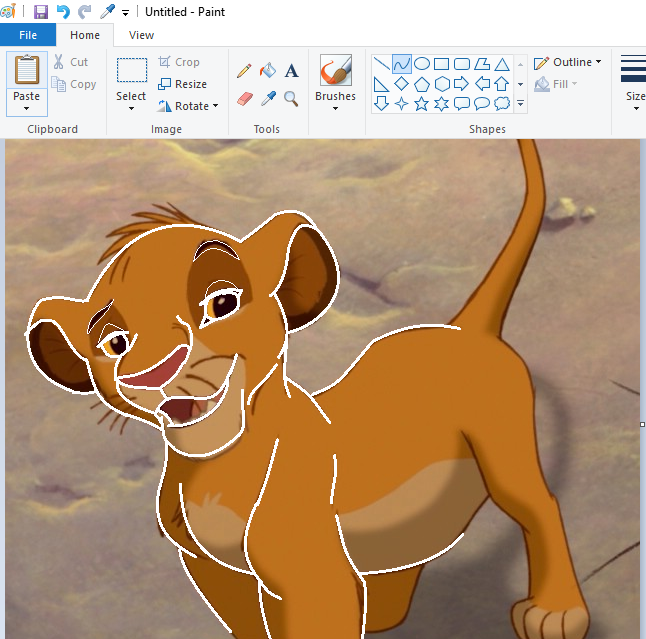Click the Undo arrow
The height and width of the screenshot is (639, 646).
tap(63, 12)
